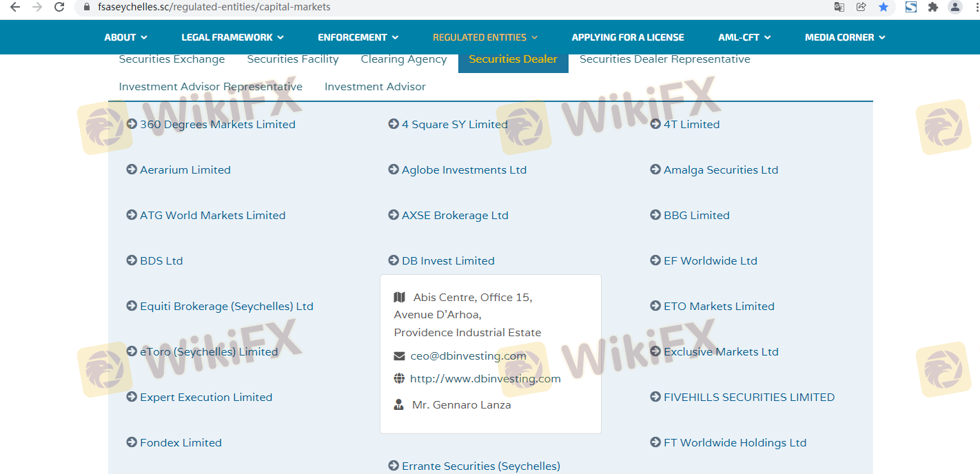
Task: Switch to the Securities Exchange tab
Action: (x=172, y=59)
